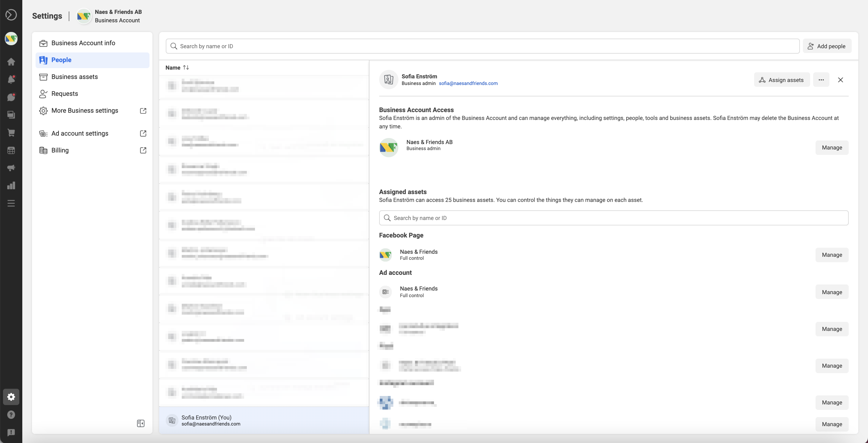This screenshot has width=868, height=443.
Task: Collapse the settings navigation panel icon
Action: pyautogui.click(x=141, y=423)
